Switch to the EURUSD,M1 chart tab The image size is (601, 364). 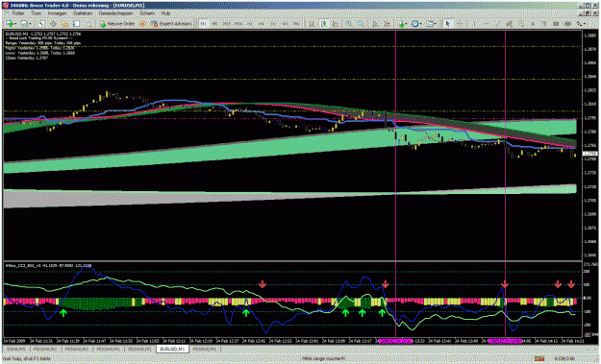coord(172,349)
